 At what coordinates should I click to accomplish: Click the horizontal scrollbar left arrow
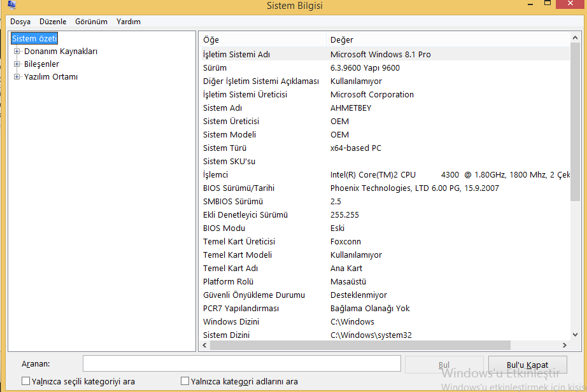(x=204, y=346)
